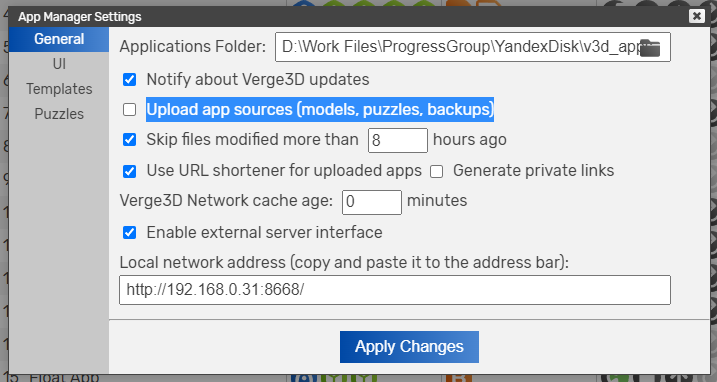Click the highlighted Upload app sources label text
Viewport: 717px width, 382px height.
320,109
